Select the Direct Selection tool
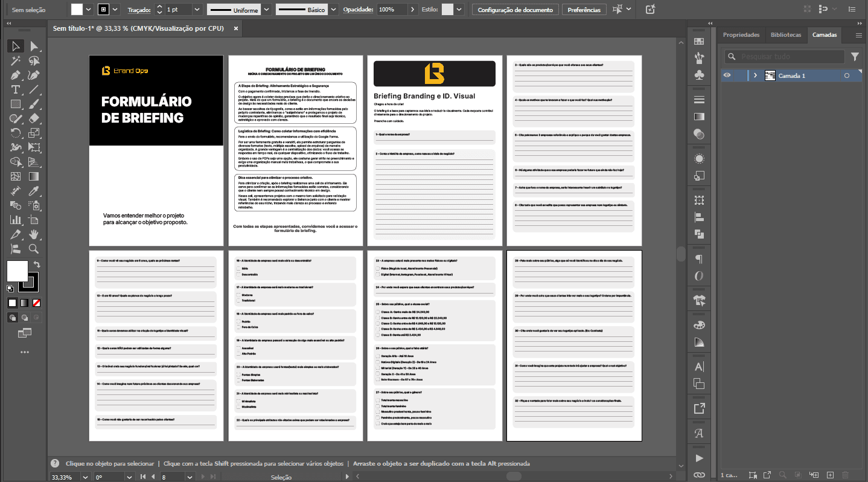Image resolution: width=868 pixels, height=482 pixels. [x=34, y=47]
